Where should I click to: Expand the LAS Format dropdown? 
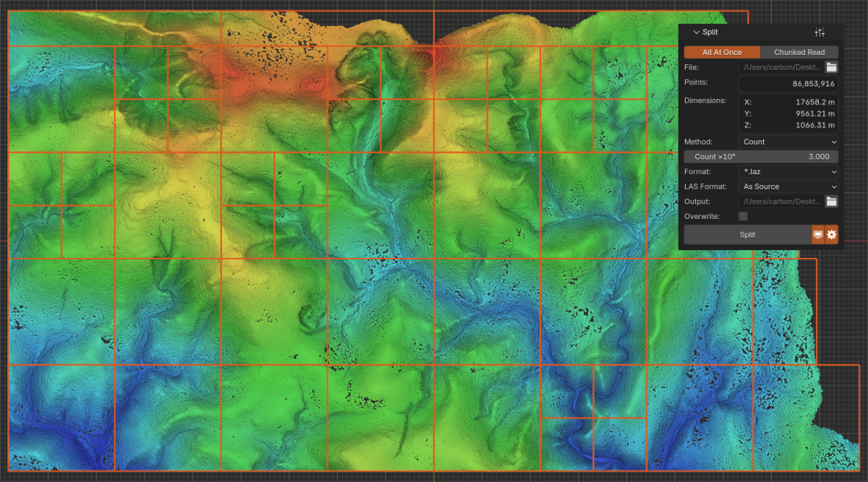tap(788, 186)
